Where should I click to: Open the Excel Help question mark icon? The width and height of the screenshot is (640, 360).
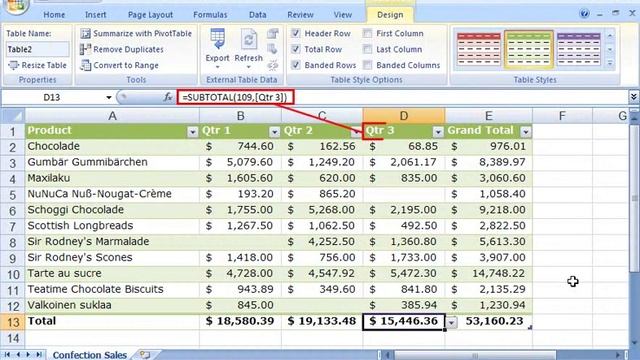584,14
